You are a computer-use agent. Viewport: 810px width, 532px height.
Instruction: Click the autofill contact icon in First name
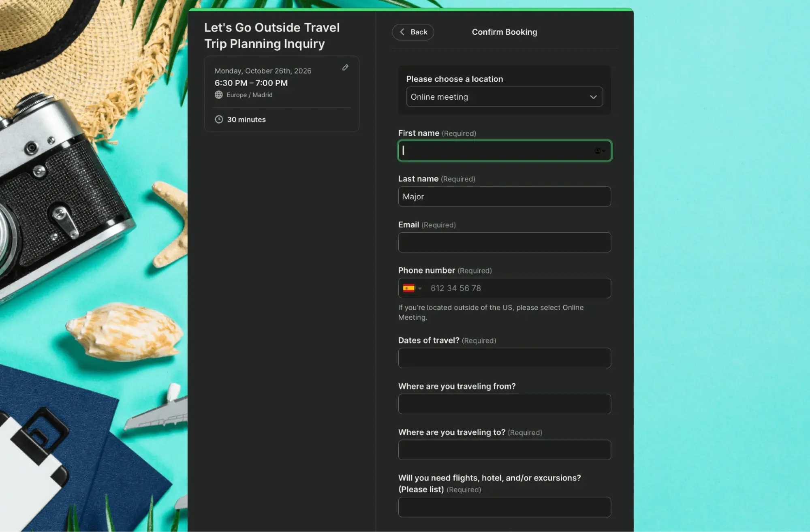coord(599,151)
